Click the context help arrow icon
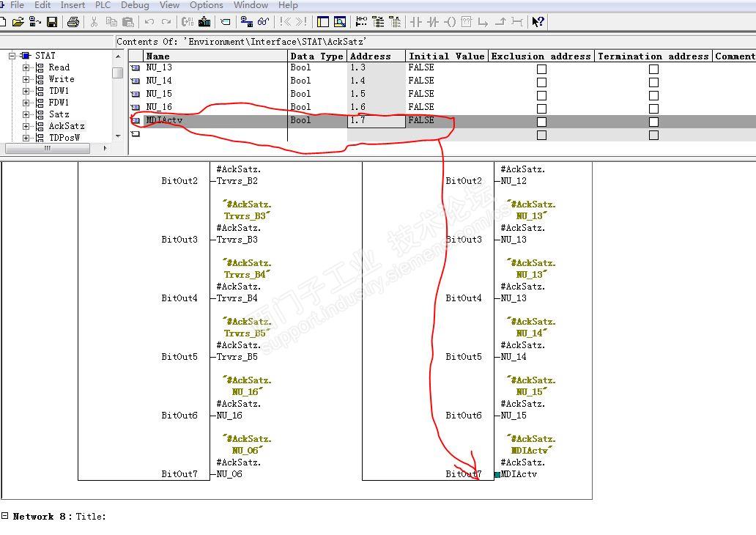The width and height of the screenshot is (756, 535). [x=538, y=22]
